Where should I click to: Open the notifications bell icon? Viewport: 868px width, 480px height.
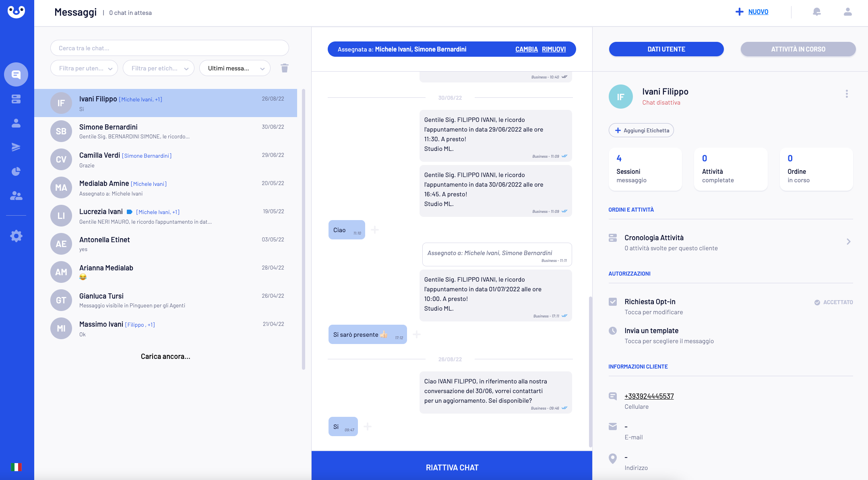[x=816, y=12]
